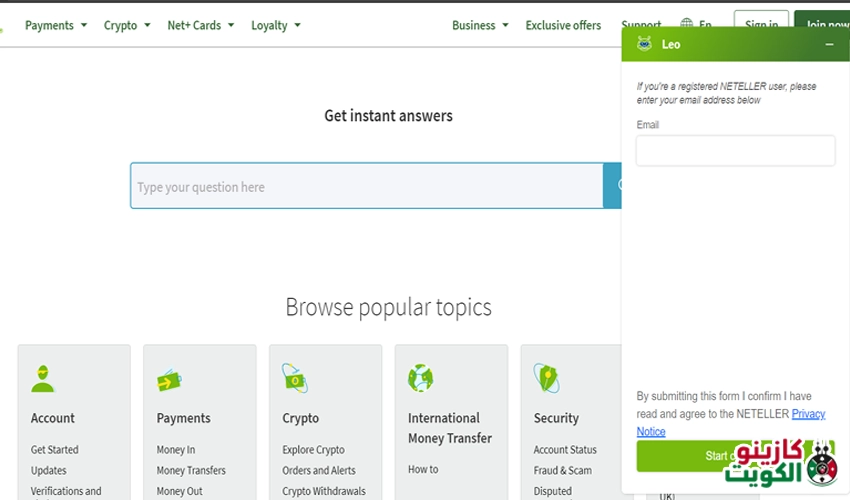This screenshot has height=500, width=850.
Task: Click the Account person icon
Action: (42, 378)
